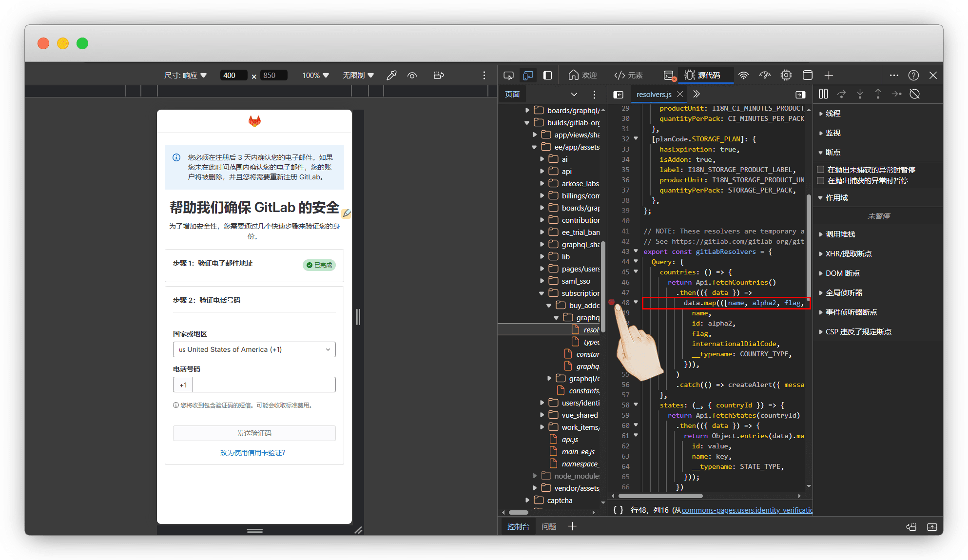The width and height of the screenshot is (968, 560).
Task: Click the 改为使用信用卡验证 link
Action: (252, 453)
